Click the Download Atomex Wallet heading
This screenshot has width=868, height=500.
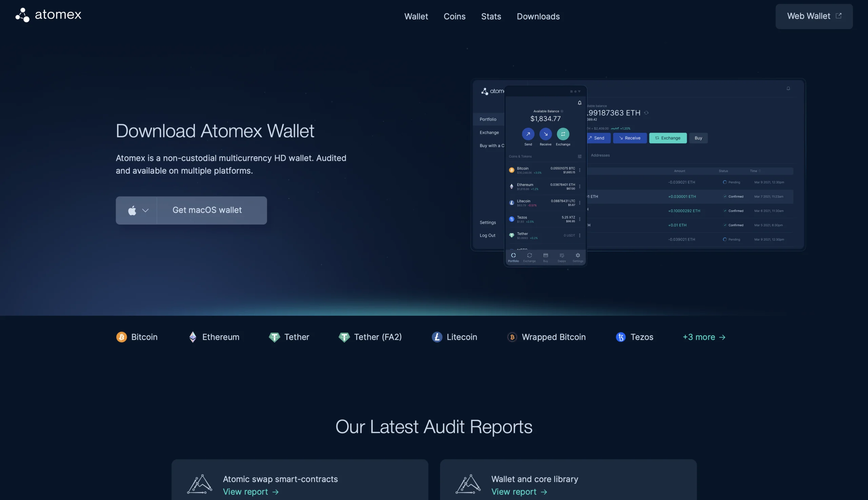coord(215,131)
